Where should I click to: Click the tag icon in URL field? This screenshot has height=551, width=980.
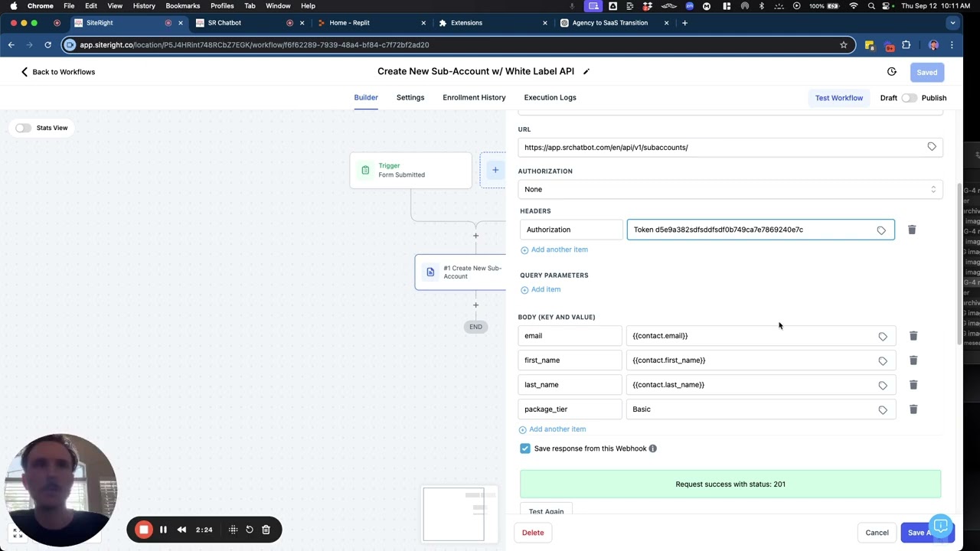(932, 147)
